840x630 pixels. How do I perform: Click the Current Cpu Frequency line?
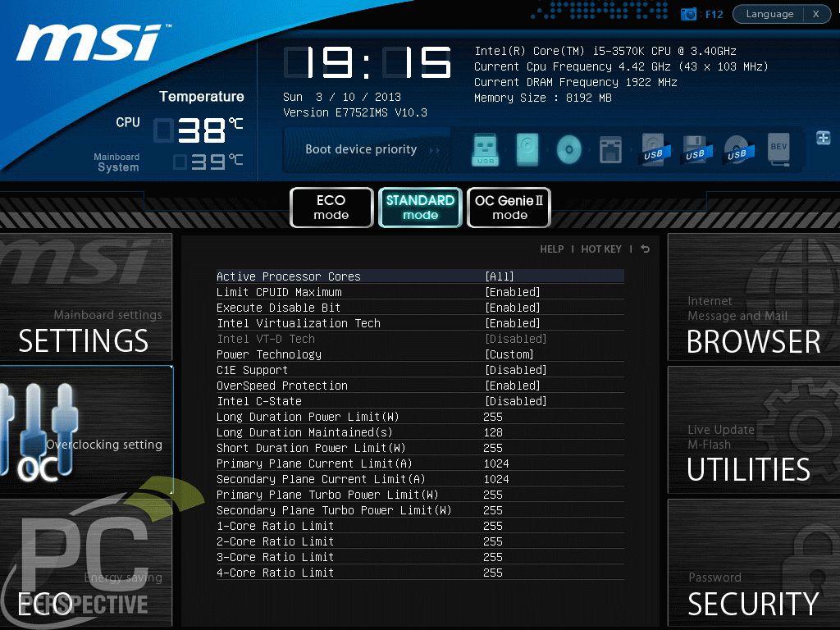(x=621, y=66)
